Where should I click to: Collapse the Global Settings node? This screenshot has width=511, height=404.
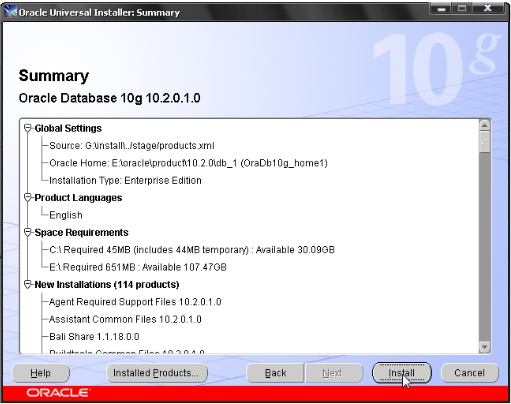pos(28,128)
